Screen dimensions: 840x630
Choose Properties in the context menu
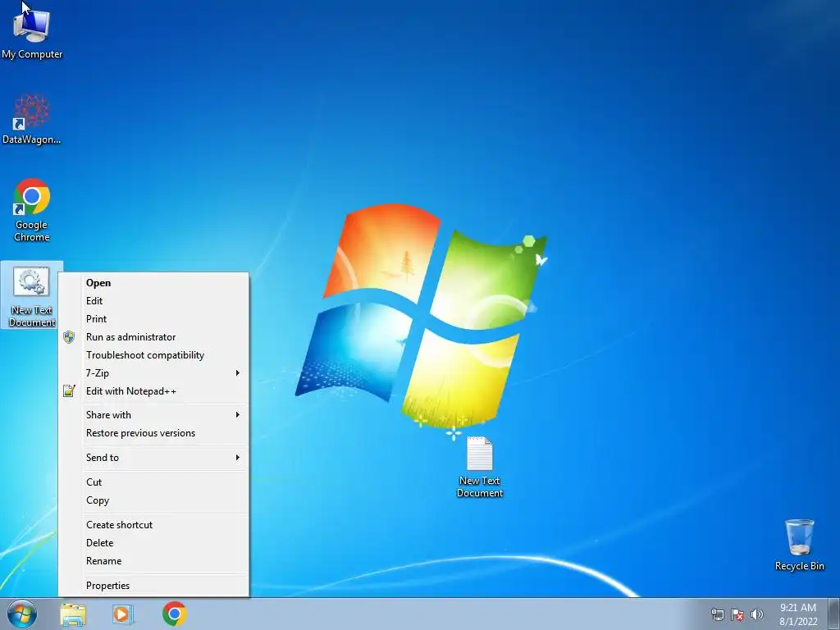pos(153,586)
